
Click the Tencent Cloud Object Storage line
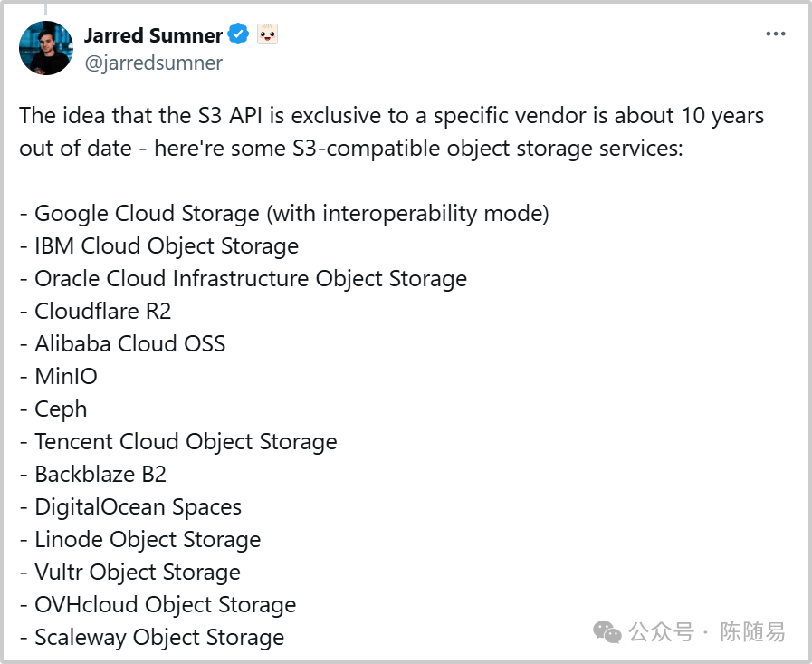coord(178,442)
